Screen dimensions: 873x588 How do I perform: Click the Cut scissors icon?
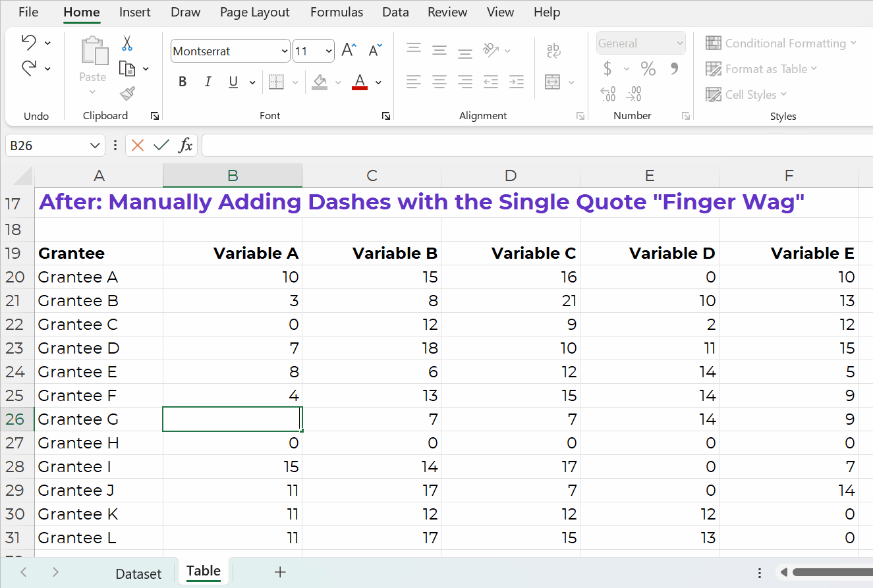pyautogui.click(x=127, y=44)
